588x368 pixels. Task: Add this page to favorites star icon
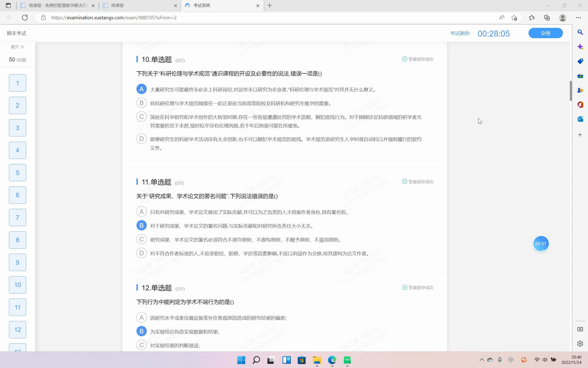514,17
